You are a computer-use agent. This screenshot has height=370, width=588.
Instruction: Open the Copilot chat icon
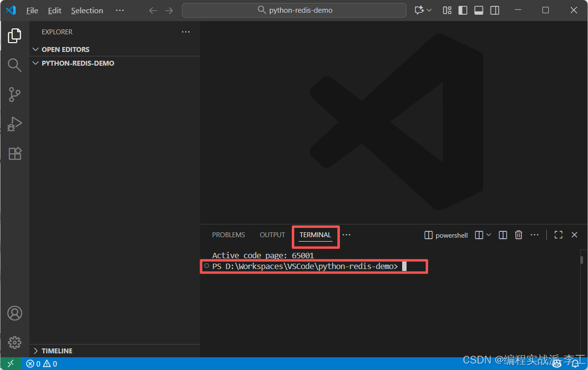coord(419,10)
